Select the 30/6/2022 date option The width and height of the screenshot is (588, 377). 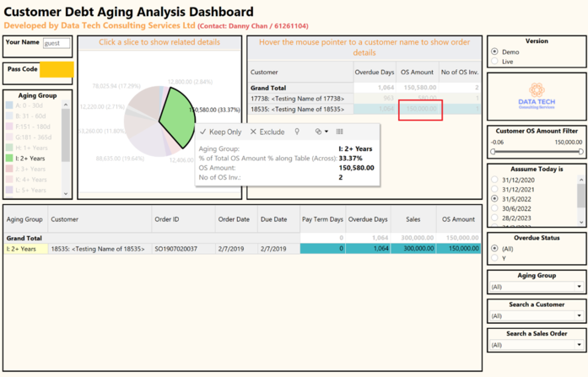(x=495, y=207)
